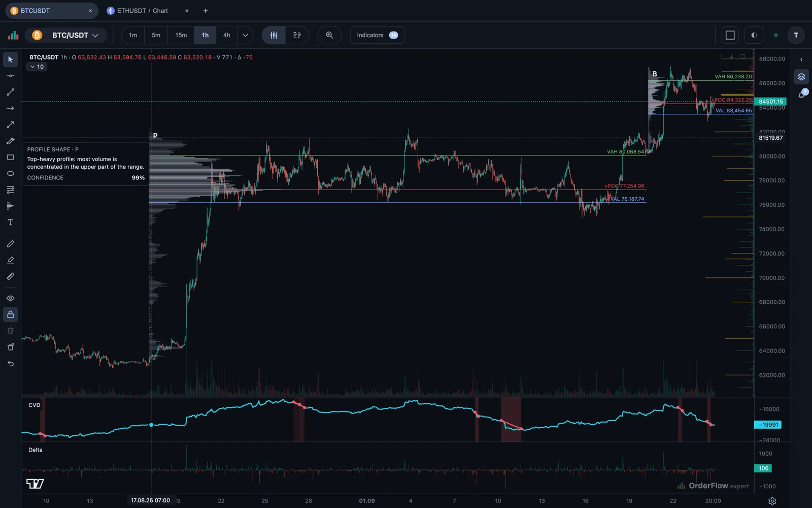Viewport: 812px width, 508px height.
Task: Open the layers panel in right sidebar
Action: 801,77
